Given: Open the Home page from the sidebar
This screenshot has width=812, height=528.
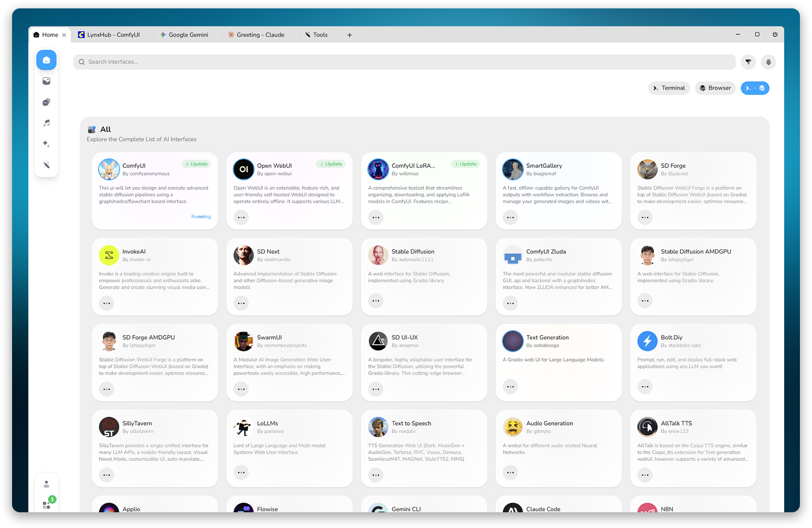Looking at the screenshot, I should click(x=46, y=60).
